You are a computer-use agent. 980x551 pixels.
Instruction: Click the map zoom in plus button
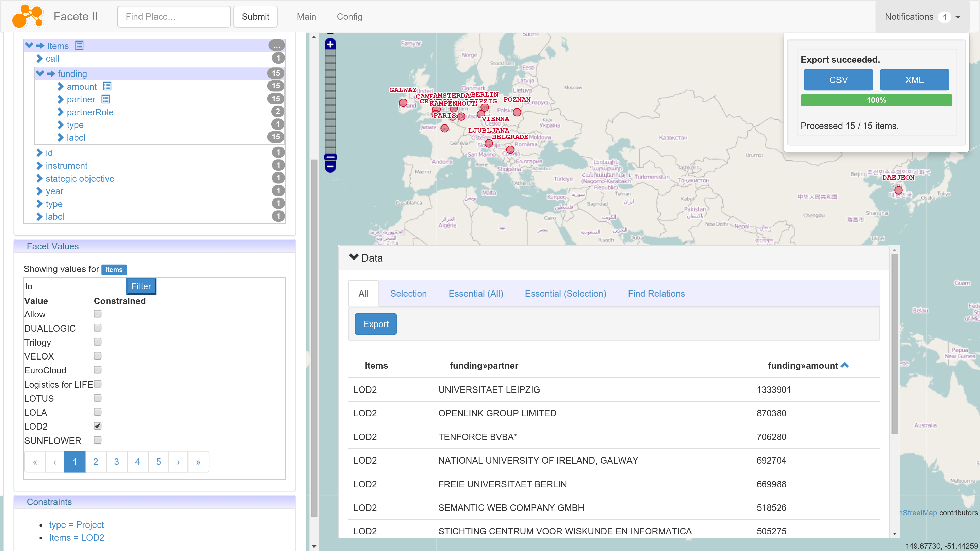330,44
